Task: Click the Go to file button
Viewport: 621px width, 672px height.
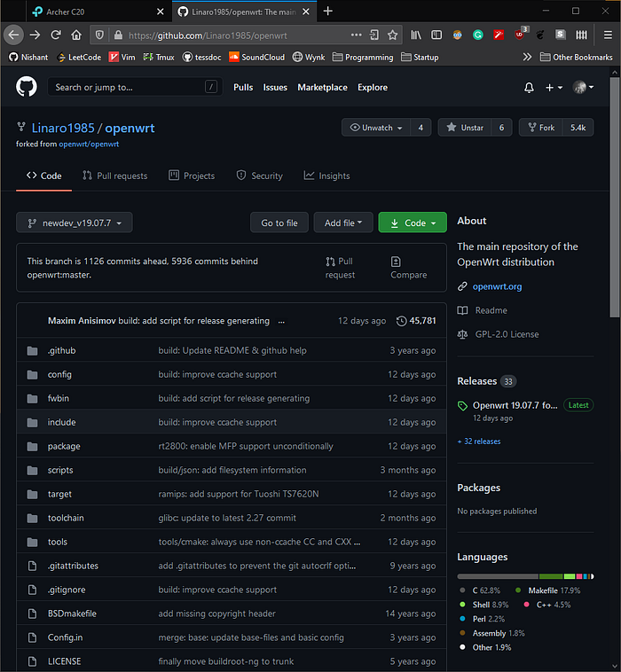Action: click(279, 223)
